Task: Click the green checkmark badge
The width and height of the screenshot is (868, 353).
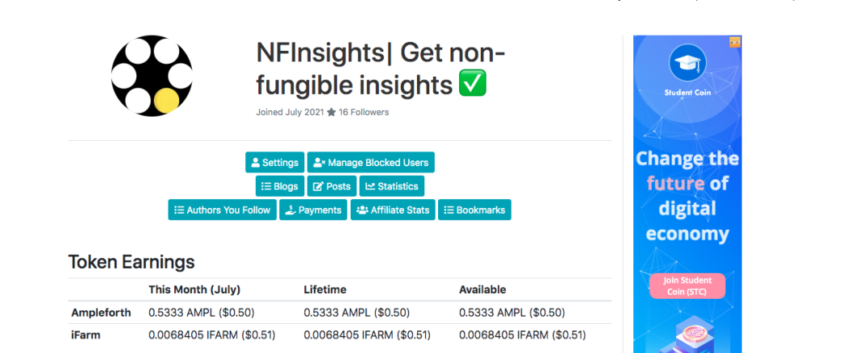Action: pyautogui.click(x=473, y=84)
